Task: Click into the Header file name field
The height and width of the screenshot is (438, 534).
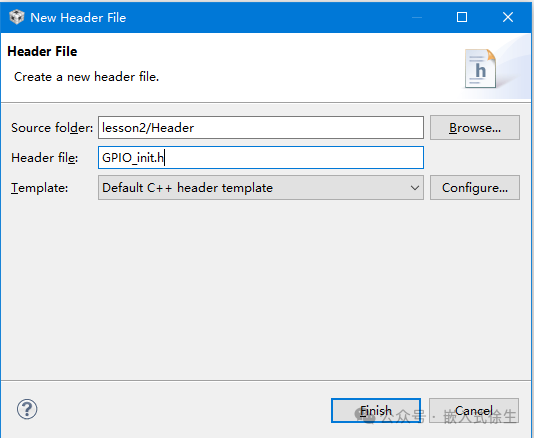Action: (261, 158)
